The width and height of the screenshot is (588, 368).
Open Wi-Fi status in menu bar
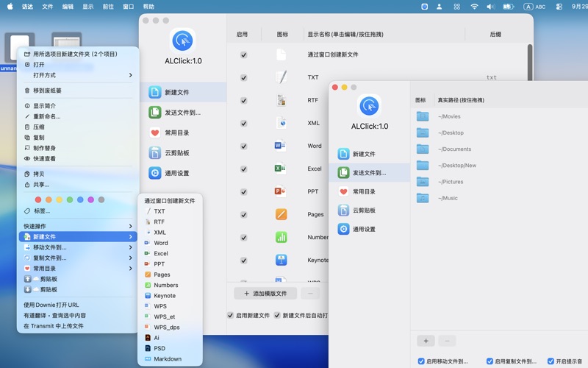coord(474,7)
